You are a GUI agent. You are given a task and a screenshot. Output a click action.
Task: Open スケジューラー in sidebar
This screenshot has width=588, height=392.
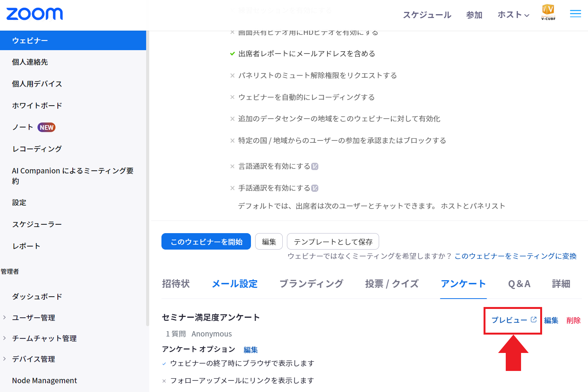pos(37,224)
